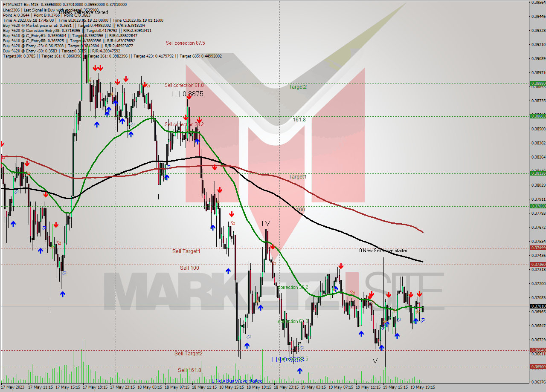The height and width of the screenshot is (392, 546).
Task: Click the green 'correction 61.8' label
Action: [293, 321]
